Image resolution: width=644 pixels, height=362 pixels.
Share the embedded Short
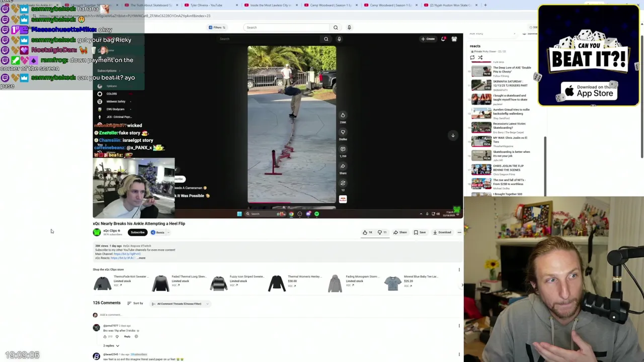(x=343, y=166)
